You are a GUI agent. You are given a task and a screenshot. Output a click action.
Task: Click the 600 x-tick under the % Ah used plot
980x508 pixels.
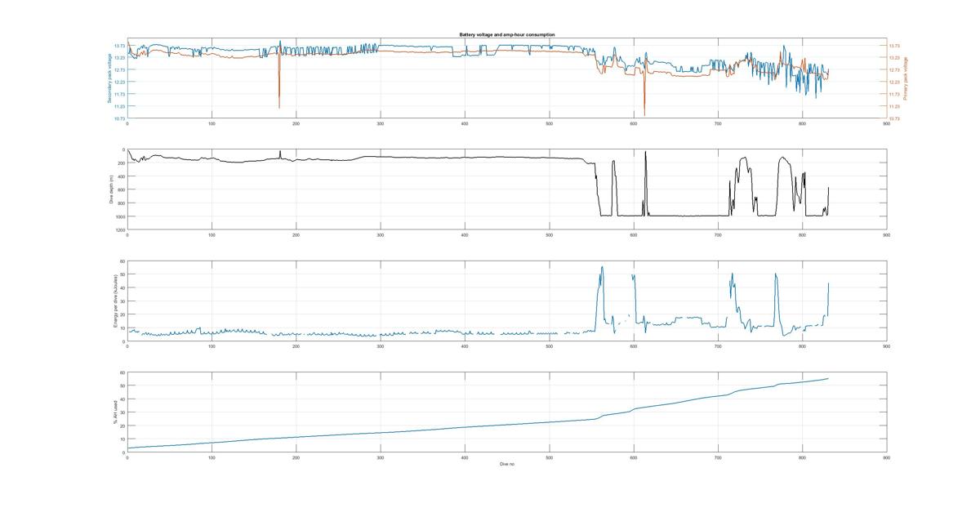click(x=634, y=457)
